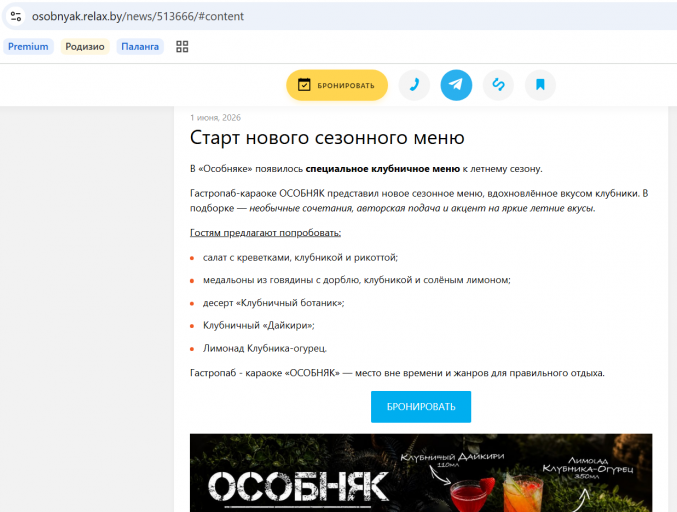Viewport: 677px width, 512px height.
Task: Click the yellow БРОНИРОВАТЬ button
Action: click(x=337, y=85)
